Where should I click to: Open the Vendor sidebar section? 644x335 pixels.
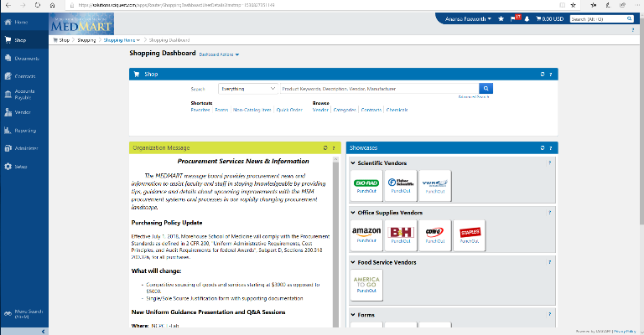point(18,112)
